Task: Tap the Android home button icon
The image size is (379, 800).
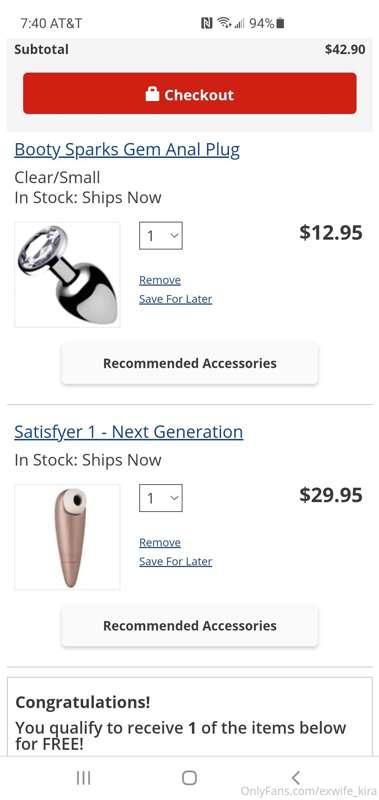Action: (x=189, y=778)
